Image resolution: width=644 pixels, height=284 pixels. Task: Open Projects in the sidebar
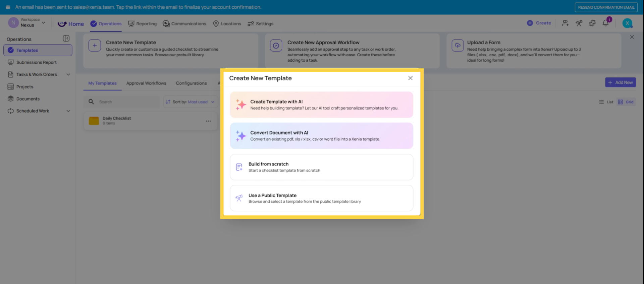click(38, 87)
